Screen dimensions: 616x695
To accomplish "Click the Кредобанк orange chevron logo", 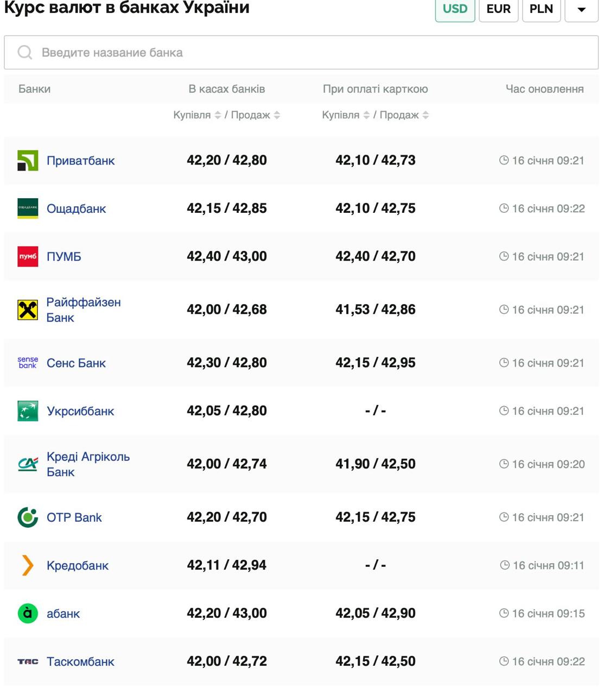I will (28, 565).
